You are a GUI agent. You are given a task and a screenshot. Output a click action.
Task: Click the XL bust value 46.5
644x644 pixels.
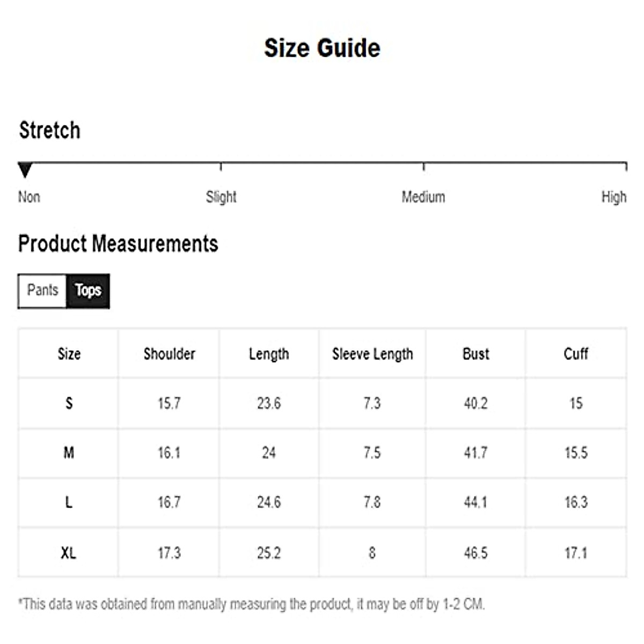[x=475, y=553]
